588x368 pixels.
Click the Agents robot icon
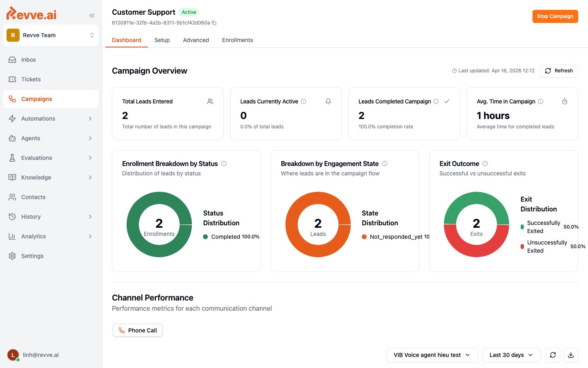(12, 138)
